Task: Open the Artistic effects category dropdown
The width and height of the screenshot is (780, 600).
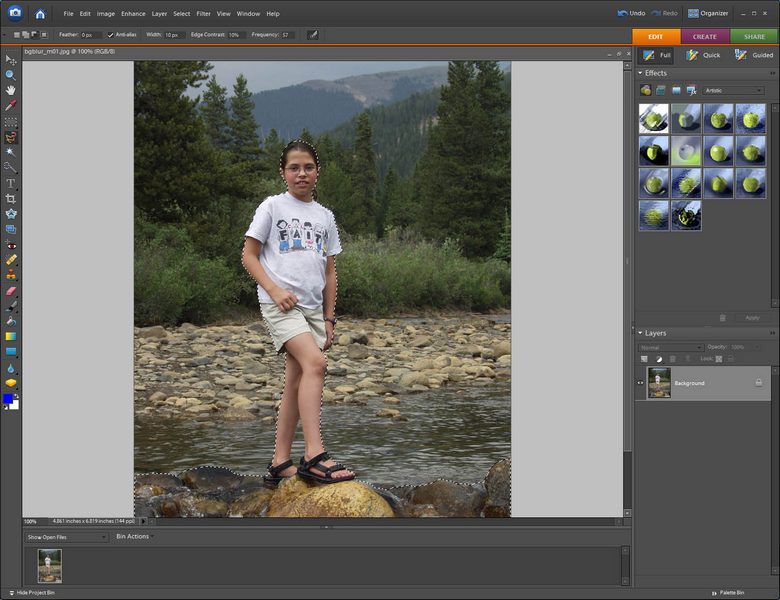Action: pyautogui.click(x=733, y=90)
